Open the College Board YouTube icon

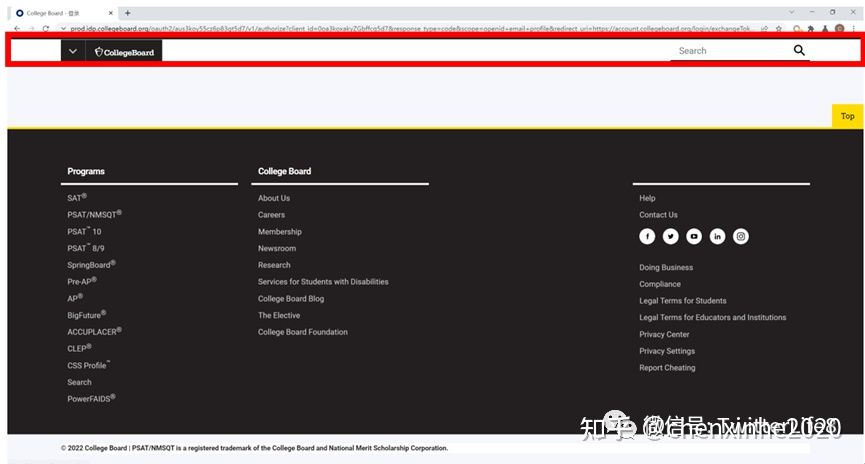[x=694, y=236]
